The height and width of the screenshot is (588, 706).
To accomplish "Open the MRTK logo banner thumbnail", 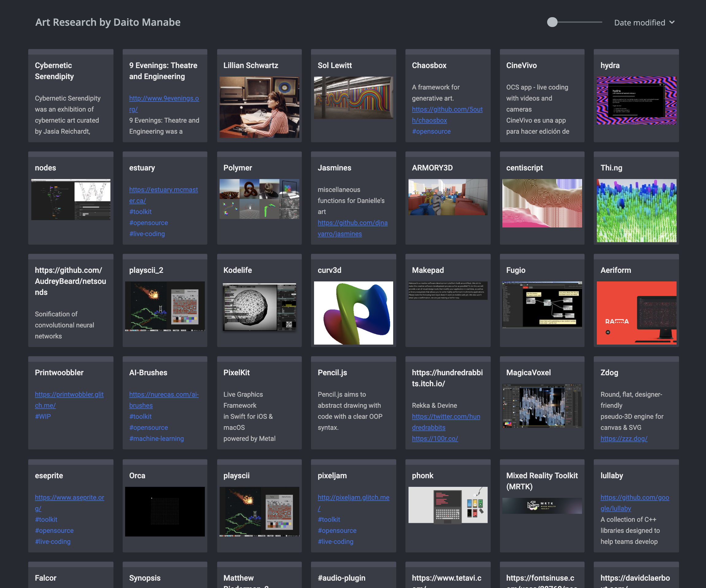I will (542, 506).
